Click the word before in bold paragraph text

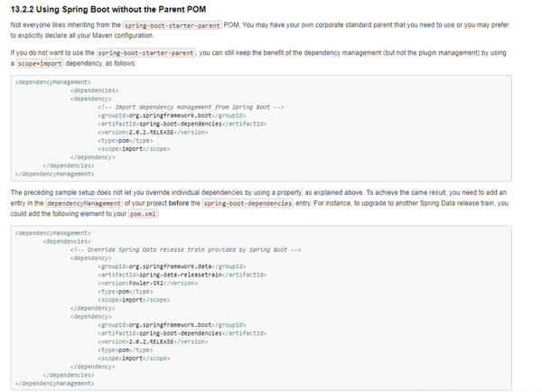[179, 203]
